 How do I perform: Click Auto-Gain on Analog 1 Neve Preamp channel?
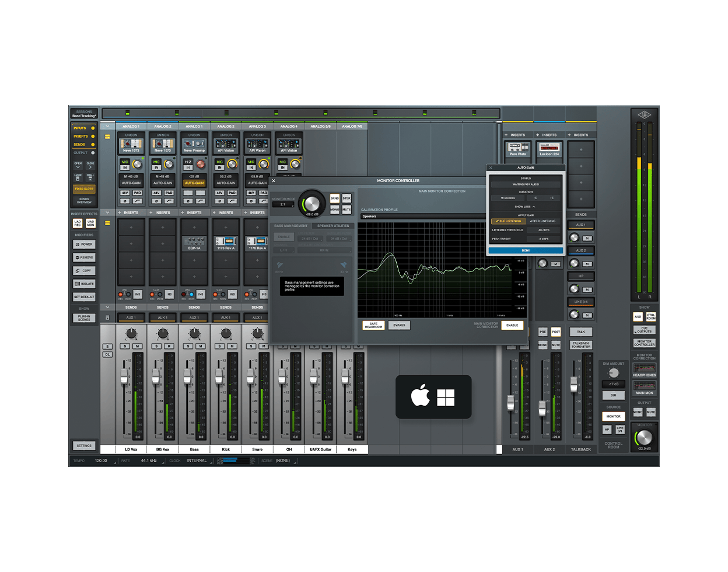194,183
